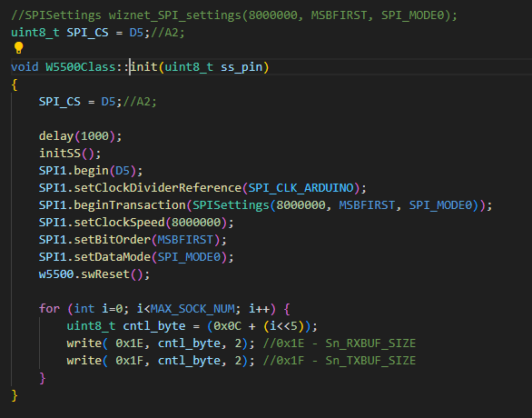Place cursor on init function name
532x418 pixels.
point(144,67)
